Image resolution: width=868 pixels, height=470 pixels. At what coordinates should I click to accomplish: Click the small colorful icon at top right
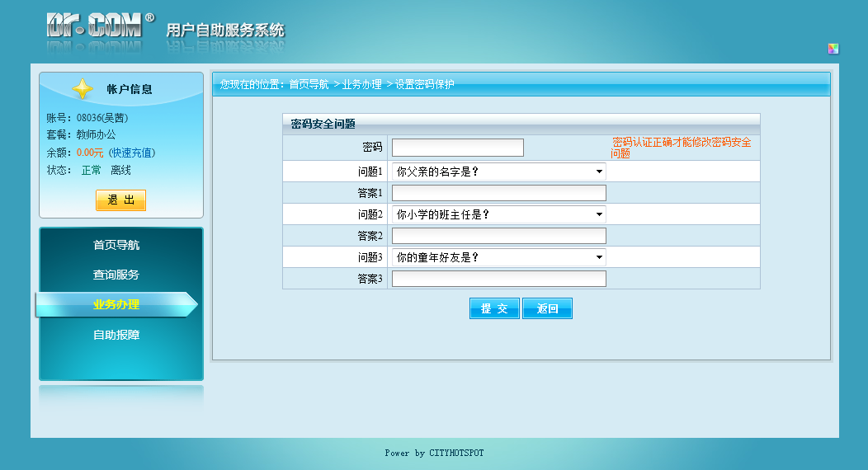coord(833,49)
